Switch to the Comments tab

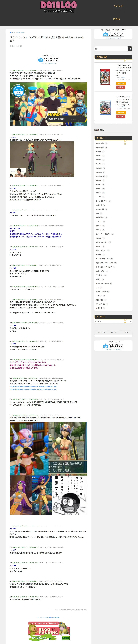click(x=101, y=332)
